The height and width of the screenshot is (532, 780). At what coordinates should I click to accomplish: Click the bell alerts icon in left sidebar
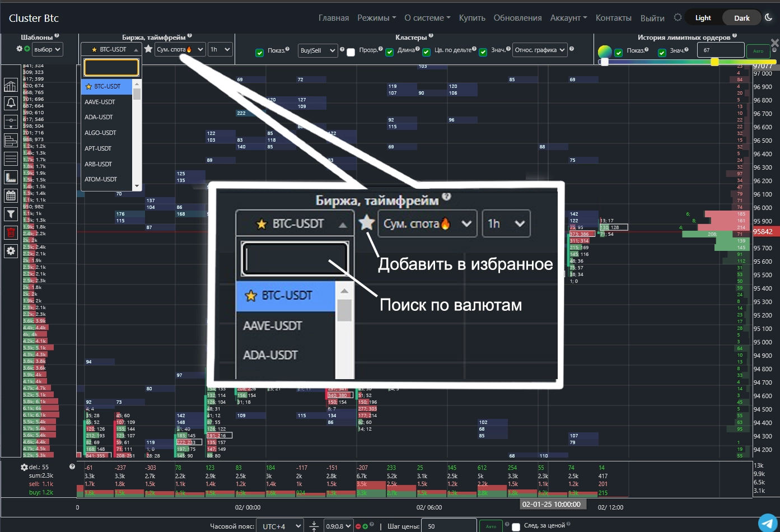point(11,103)
